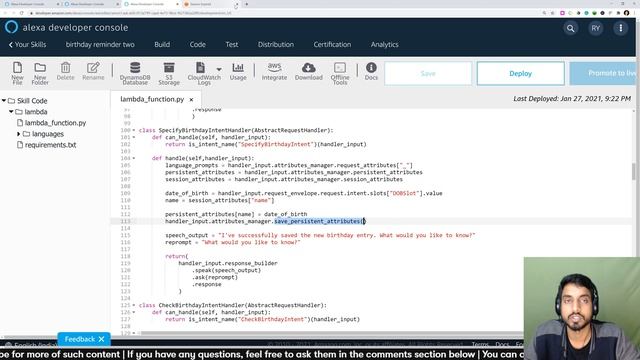Close the lambda_function.py editor tab
The height and width of the screenshot is (360, 640).
191,100
